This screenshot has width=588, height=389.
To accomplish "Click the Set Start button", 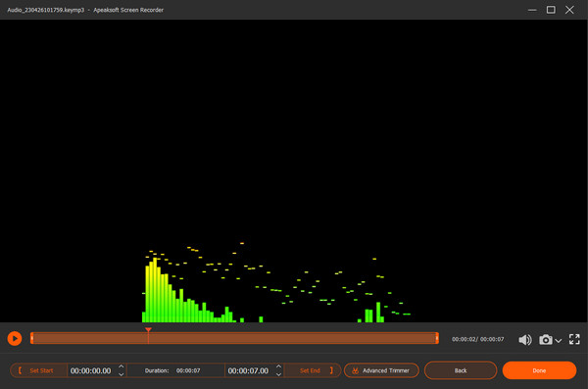I will [x=38, y=370].
